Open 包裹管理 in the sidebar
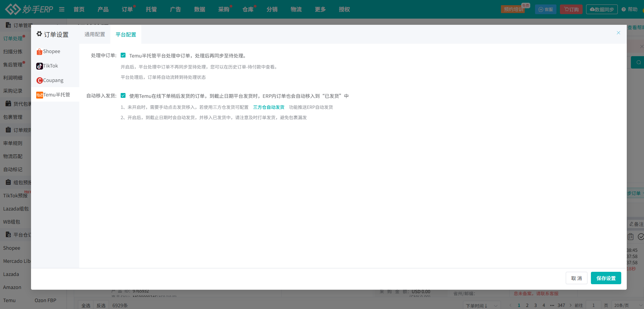Viewport: 644px width, 309px height. [13, 117]
